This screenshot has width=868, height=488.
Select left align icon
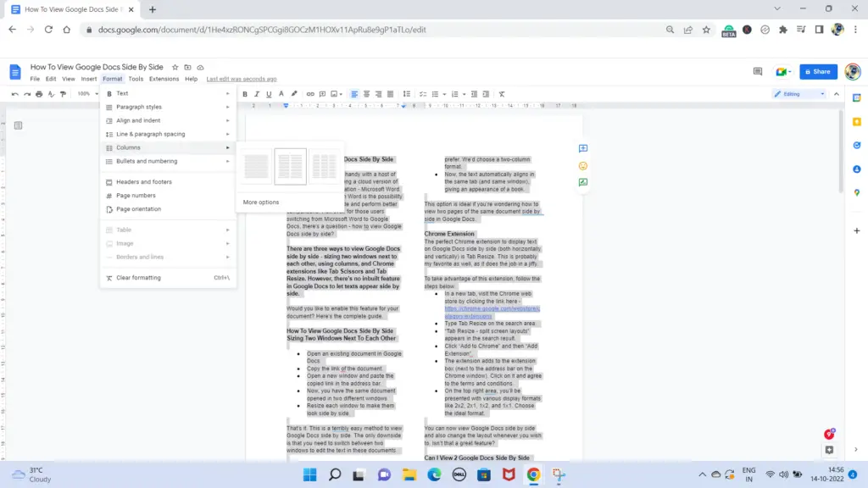coord(354,94)
